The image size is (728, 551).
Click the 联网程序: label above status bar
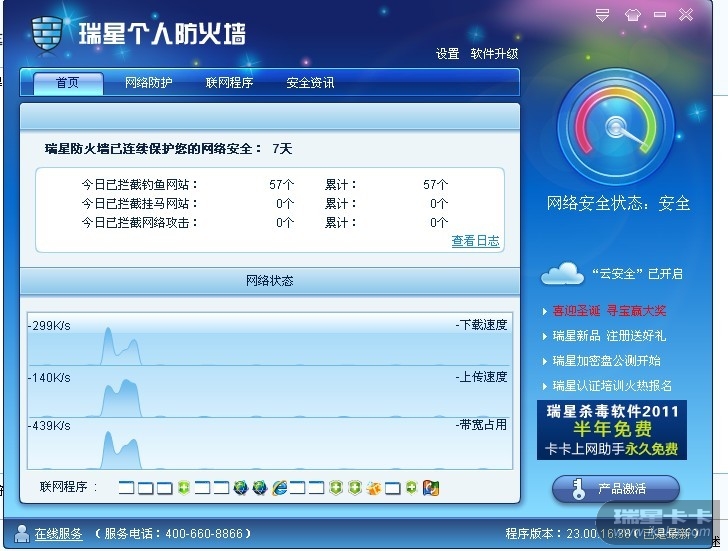click(69, 487)
